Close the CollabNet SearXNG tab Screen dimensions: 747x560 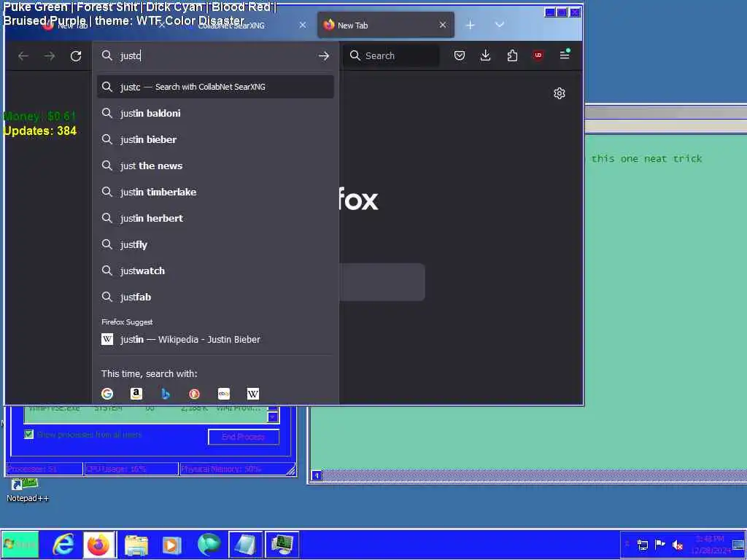coord(303,26)
